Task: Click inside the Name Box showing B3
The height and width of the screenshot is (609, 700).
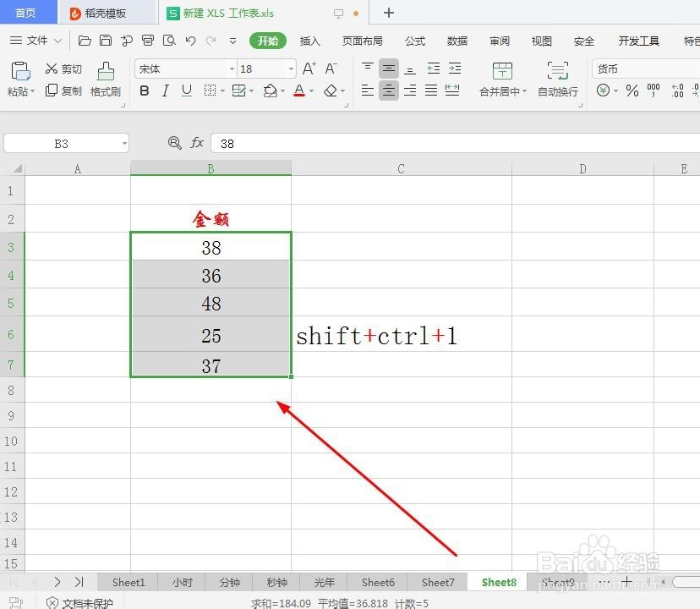Action: coord(59,143)
